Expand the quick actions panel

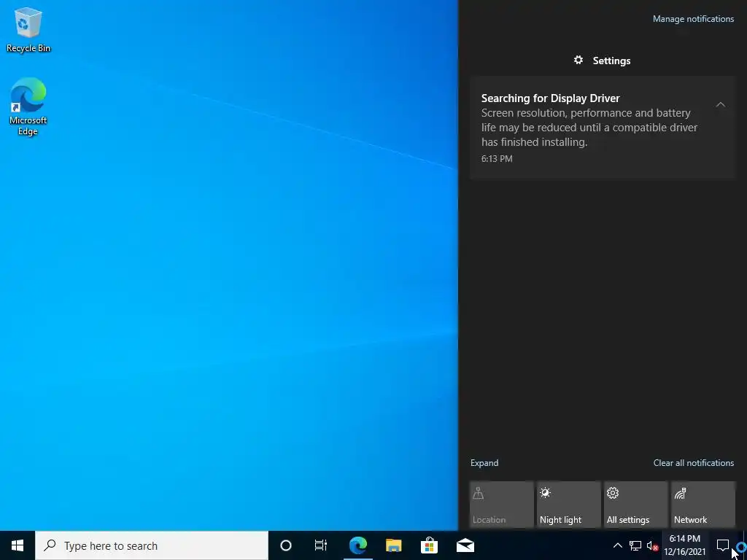(484, 463)
